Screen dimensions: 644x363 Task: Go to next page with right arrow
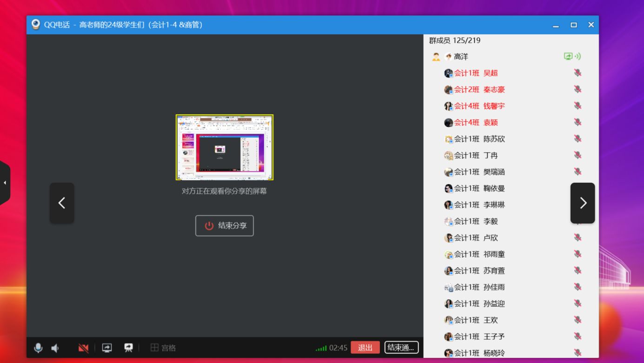(583, 203)
